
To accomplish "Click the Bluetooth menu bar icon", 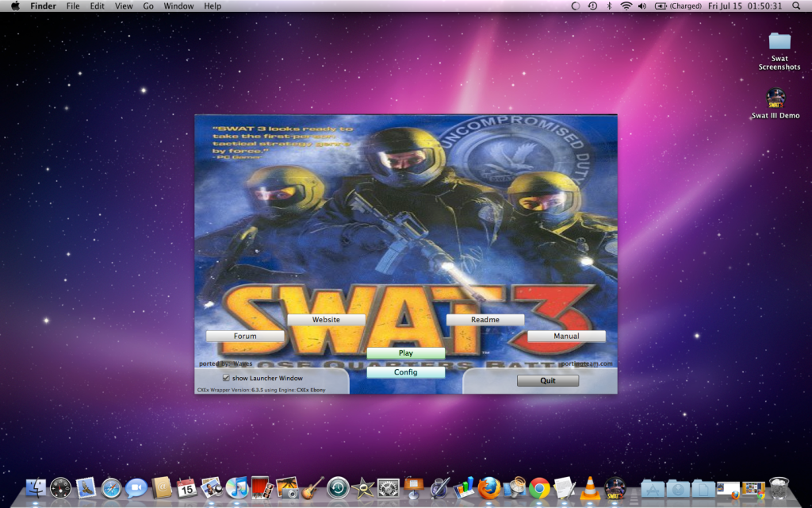I will (x=610, y=6).
